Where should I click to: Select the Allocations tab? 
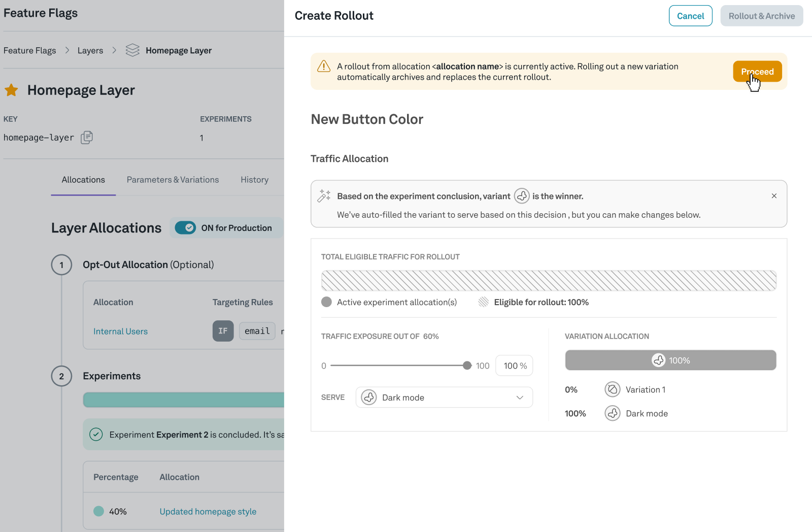click(83, 180)
